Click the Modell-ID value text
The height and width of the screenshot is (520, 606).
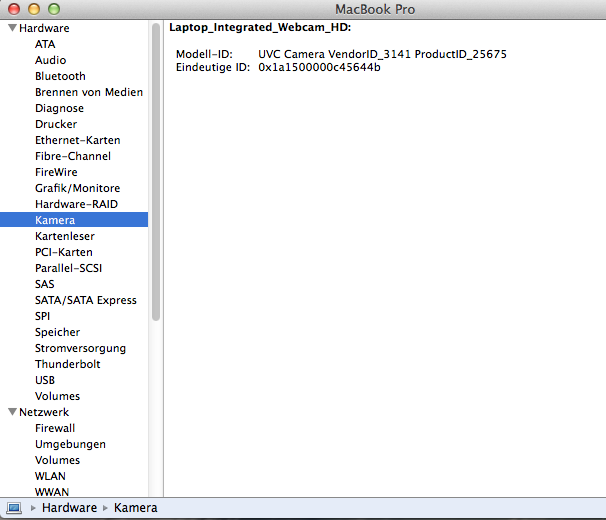[382, 54]
